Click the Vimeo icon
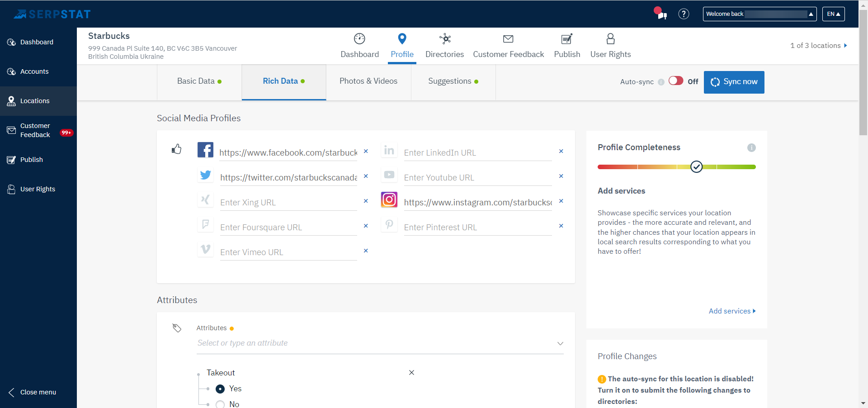 [205, 249]
